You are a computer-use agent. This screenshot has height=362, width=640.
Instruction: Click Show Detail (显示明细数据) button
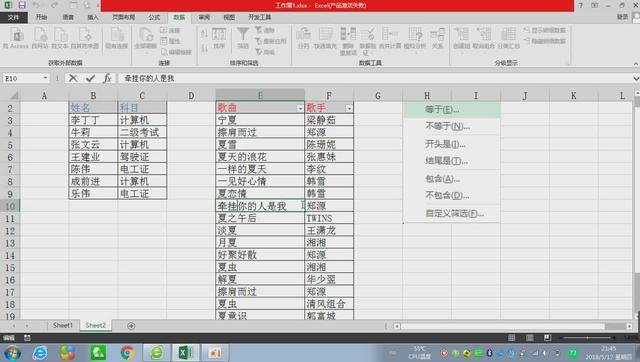point(544,31)
